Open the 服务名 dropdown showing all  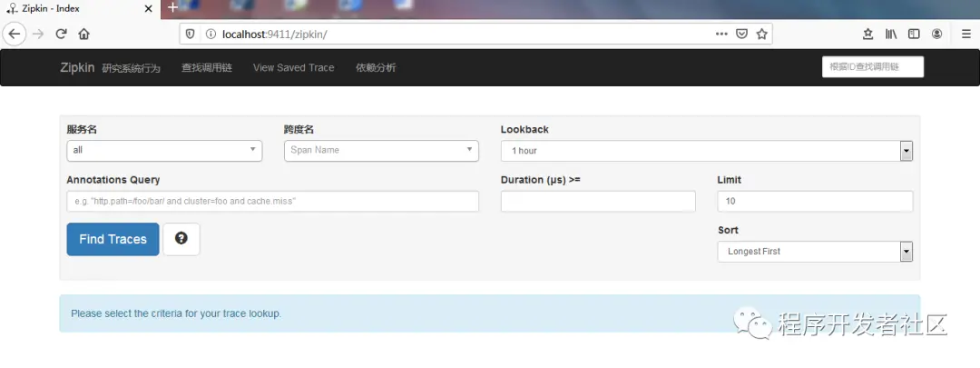[164, 150]
